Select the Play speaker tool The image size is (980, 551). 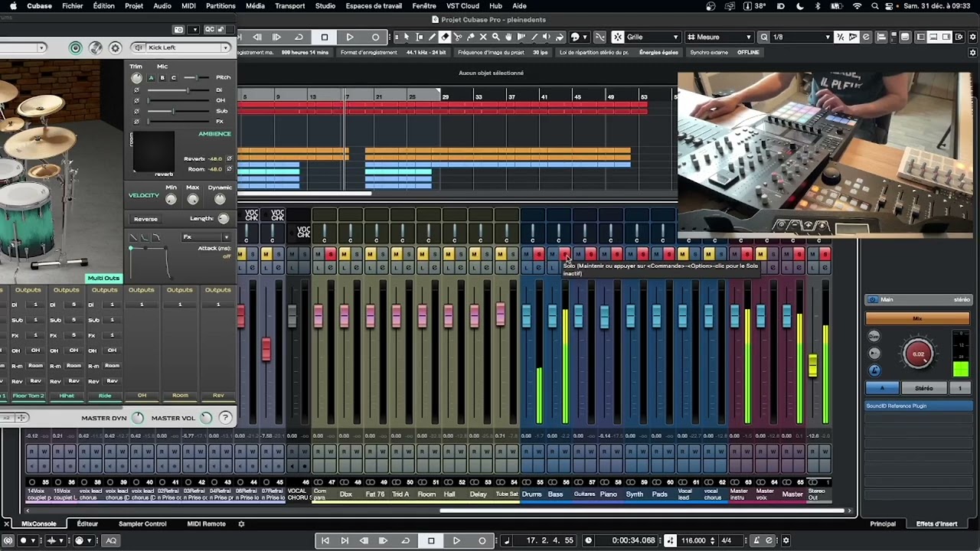[547, 37]
